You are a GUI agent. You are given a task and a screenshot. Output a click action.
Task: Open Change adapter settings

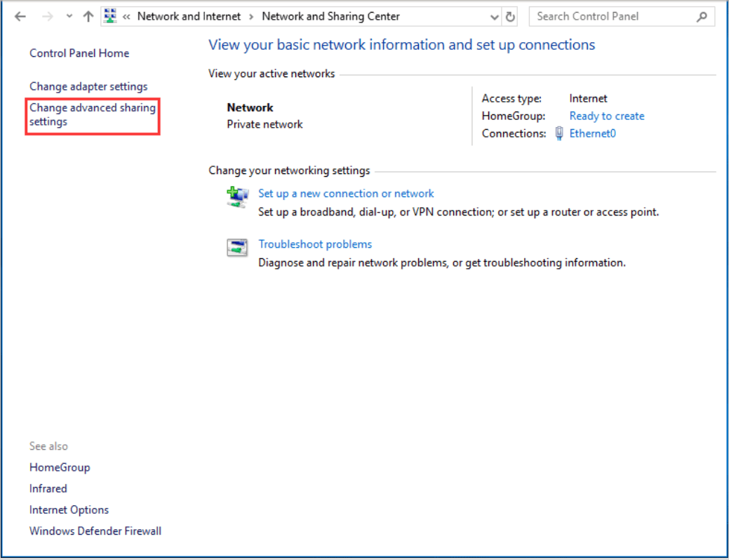(x=88, y=86)
